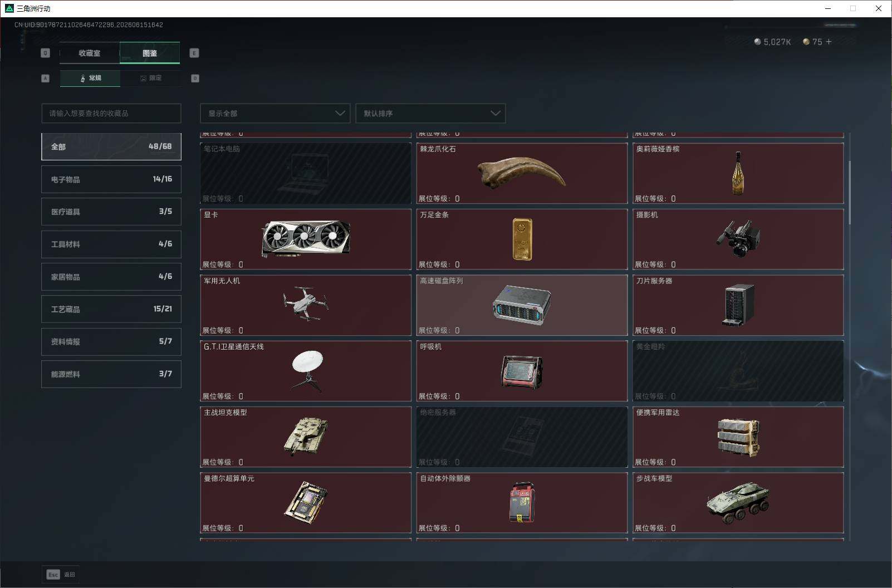The height and width of the screenshot is (588, 892).
Task: Select the 能源燃料 category
Action: coord(111,374)
